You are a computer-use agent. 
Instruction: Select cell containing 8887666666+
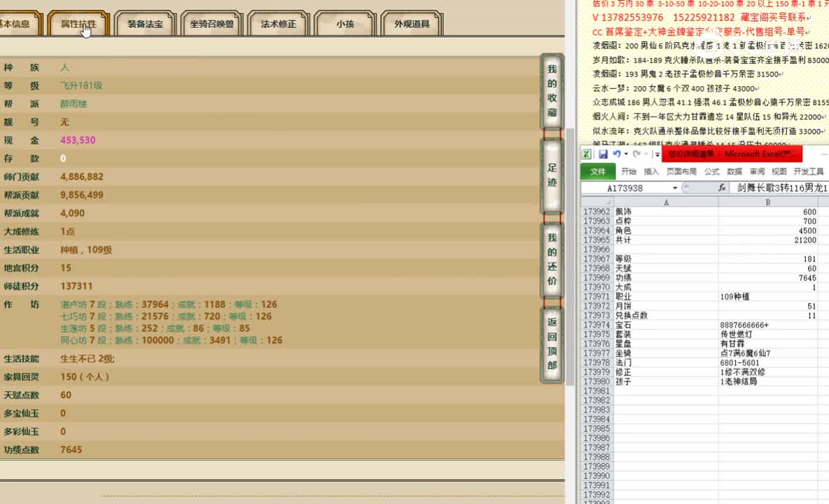(x=767, y=325)
